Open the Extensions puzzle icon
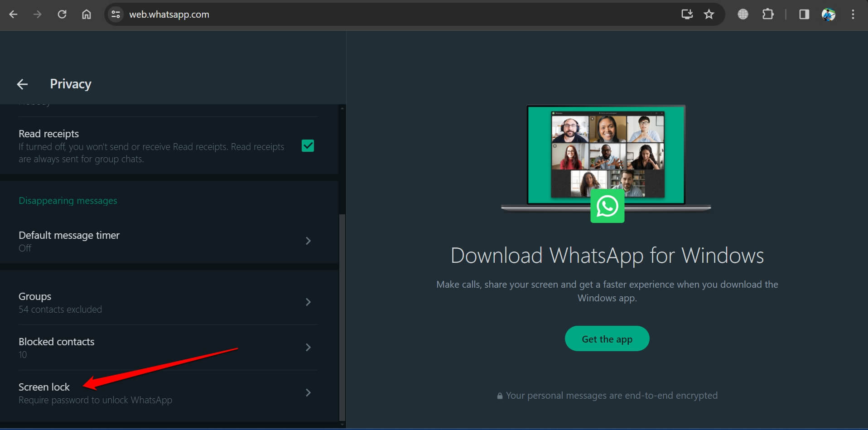Screen dimensions: 868x430 tap(768, 14)
